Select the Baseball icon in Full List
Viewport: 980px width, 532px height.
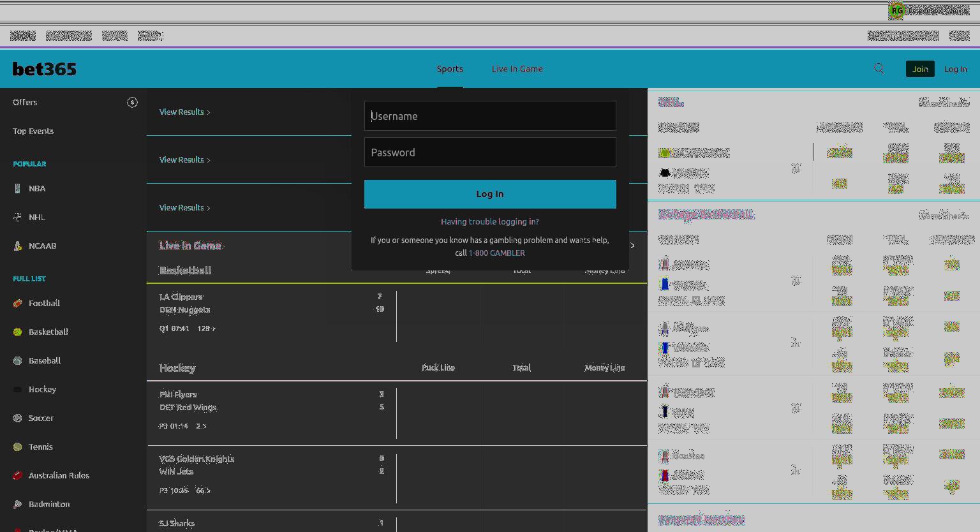(x=17, y=360)
